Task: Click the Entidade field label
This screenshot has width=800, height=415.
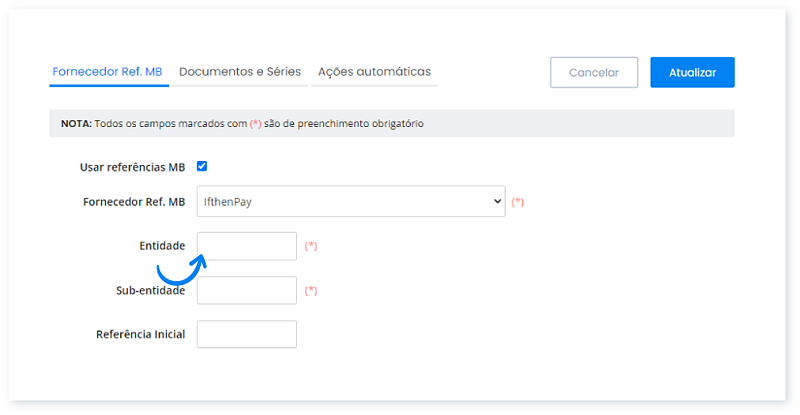Action: [x=162, y=246]
